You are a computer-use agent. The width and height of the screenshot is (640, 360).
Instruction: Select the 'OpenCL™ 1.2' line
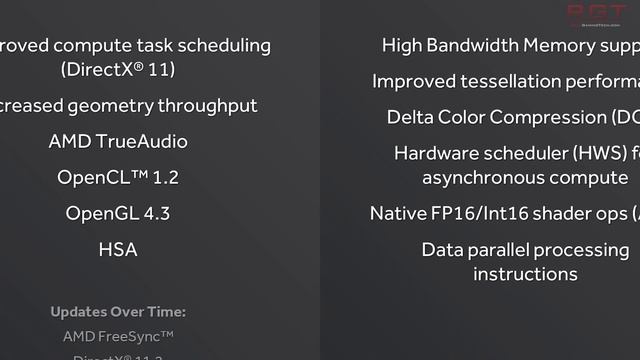point(118,178)
